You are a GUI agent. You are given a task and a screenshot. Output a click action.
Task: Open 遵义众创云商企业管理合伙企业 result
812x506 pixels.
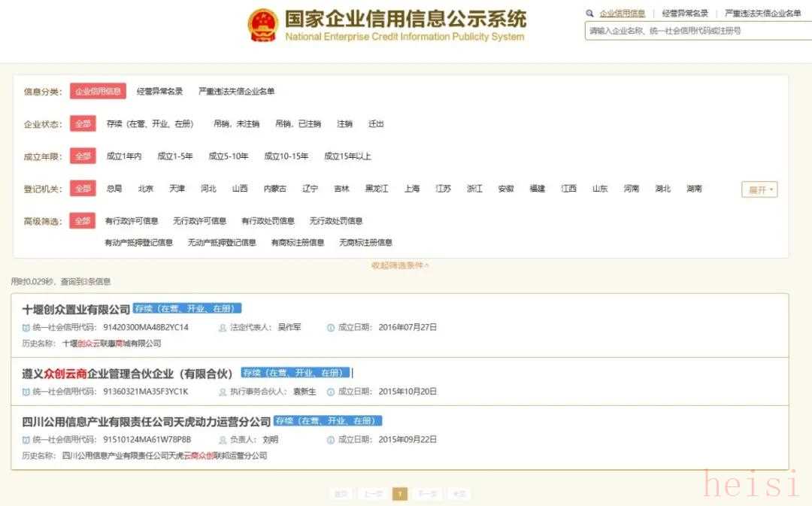click(x=129, y=374)
